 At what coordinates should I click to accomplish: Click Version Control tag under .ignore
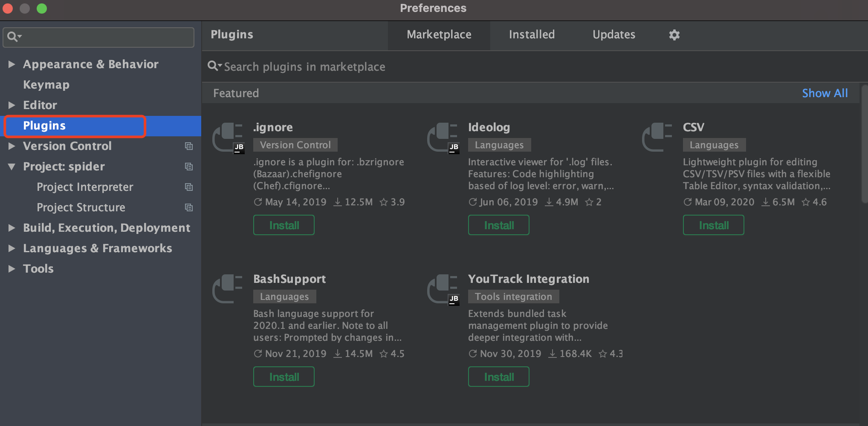click(295, 145)
